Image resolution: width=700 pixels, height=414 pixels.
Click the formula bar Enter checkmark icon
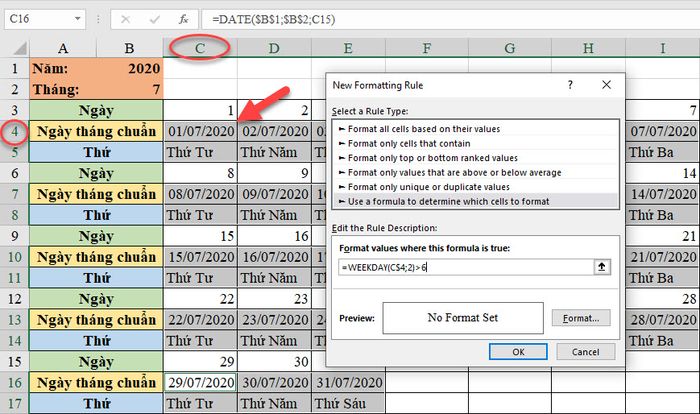coord(155,19)
